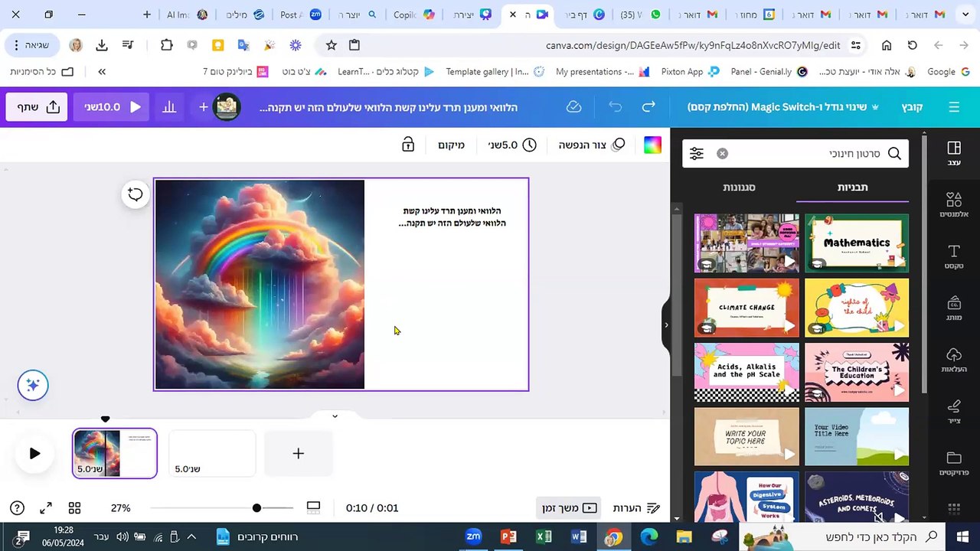This screenshot has width=980, height=551.
Task: Select the Mathematics template thumbnail
Action: [857, 243]
